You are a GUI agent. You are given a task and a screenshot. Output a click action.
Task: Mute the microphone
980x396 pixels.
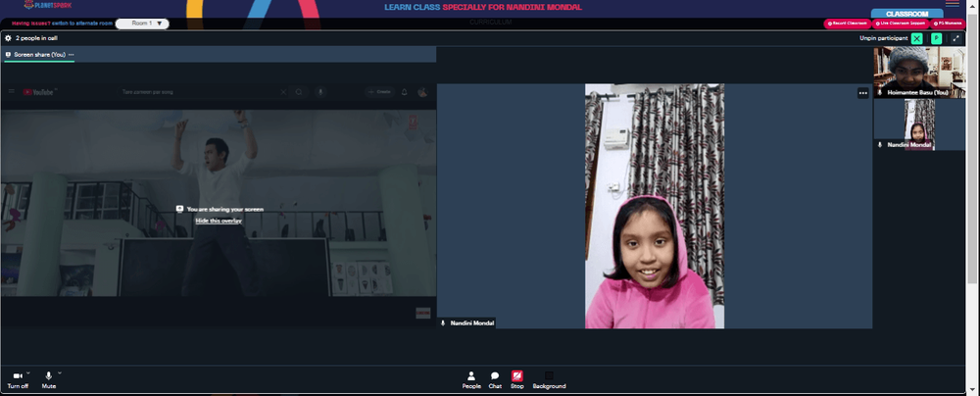click(x=49, y=379)
